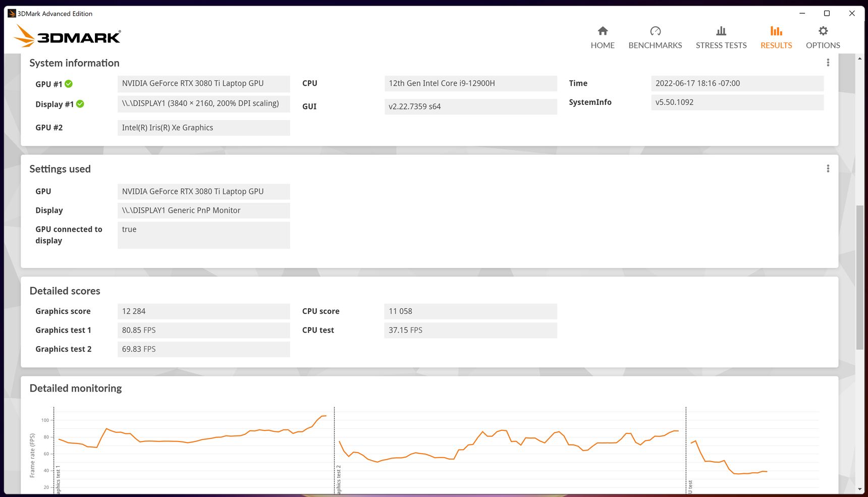
Task: Open the Options gear icon
Action: click(823, 31)
